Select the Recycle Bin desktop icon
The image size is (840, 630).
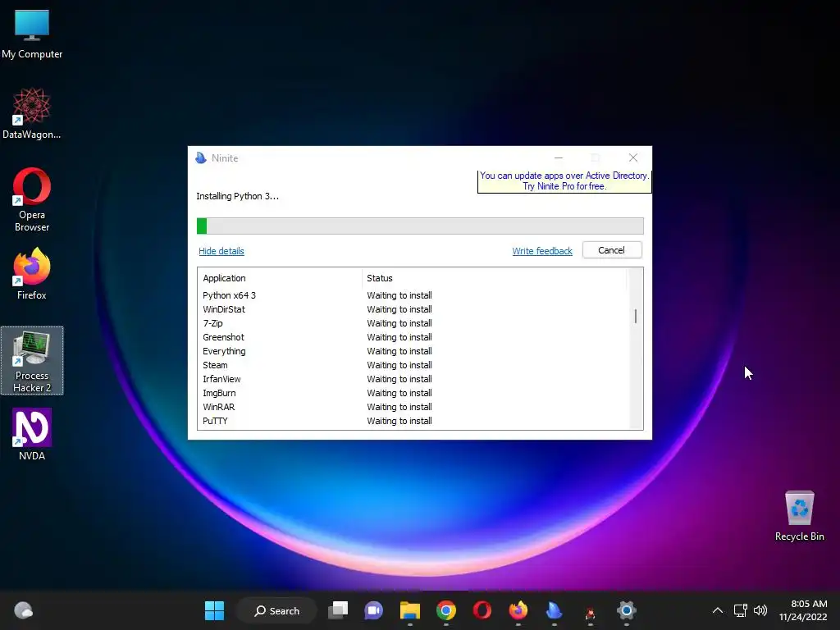(x=799, y=517)
